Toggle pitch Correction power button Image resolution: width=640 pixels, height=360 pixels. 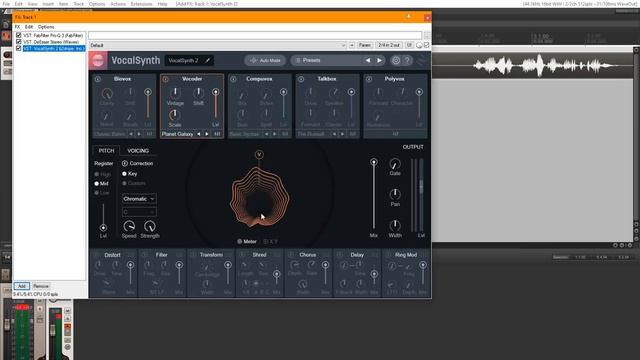[x=124, y=163]
